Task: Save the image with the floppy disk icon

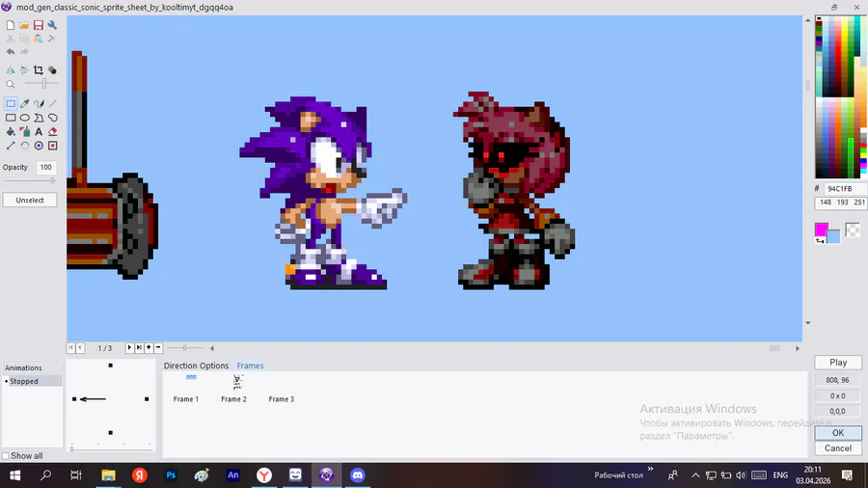Action: pyautogui.click(x=39, y=25)
